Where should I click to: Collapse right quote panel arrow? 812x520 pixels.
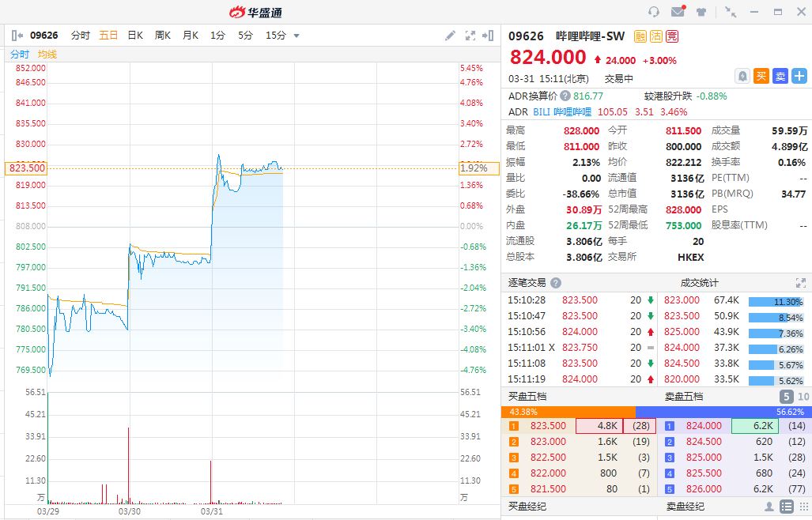point(490,36)
